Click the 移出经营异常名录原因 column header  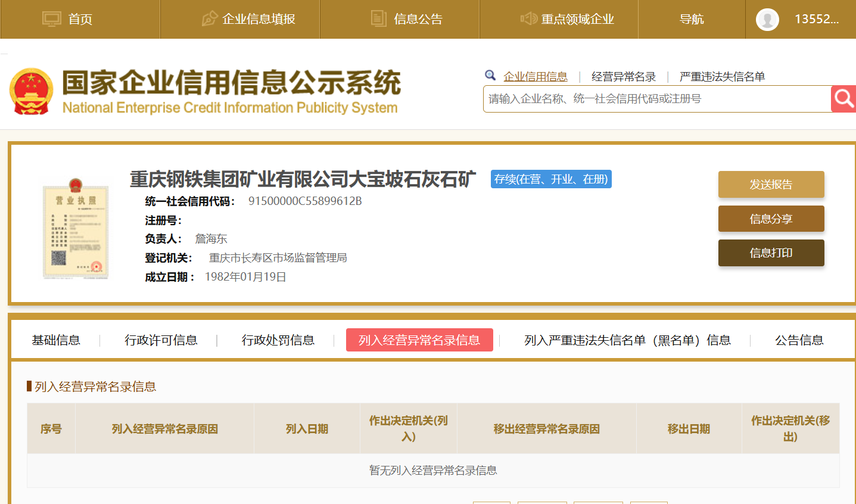[547, 429]
